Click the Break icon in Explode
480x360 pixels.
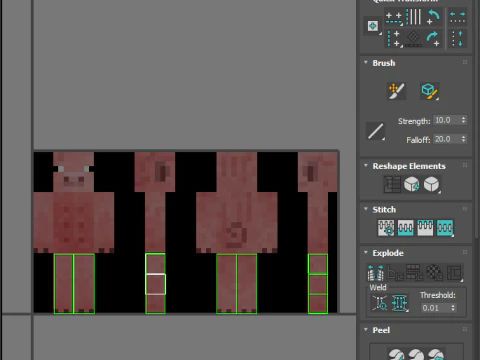pos(375,273)
